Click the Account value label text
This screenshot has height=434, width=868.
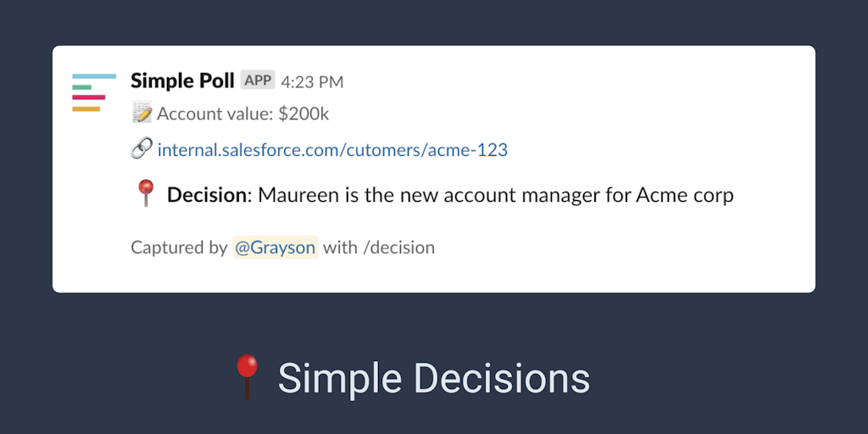(x=215, y=114)
